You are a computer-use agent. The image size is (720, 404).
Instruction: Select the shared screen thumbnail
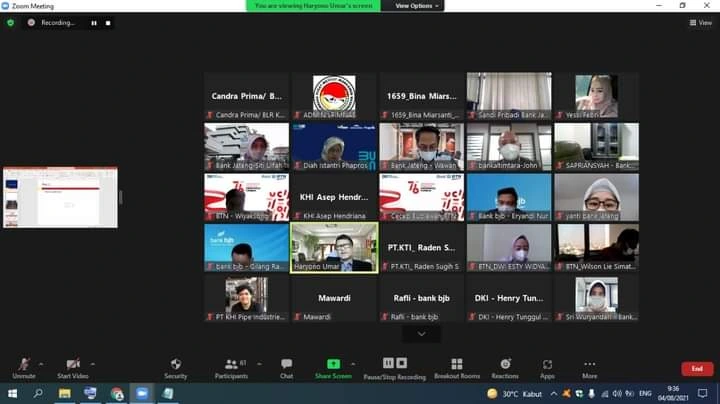[x=60, y=197]
